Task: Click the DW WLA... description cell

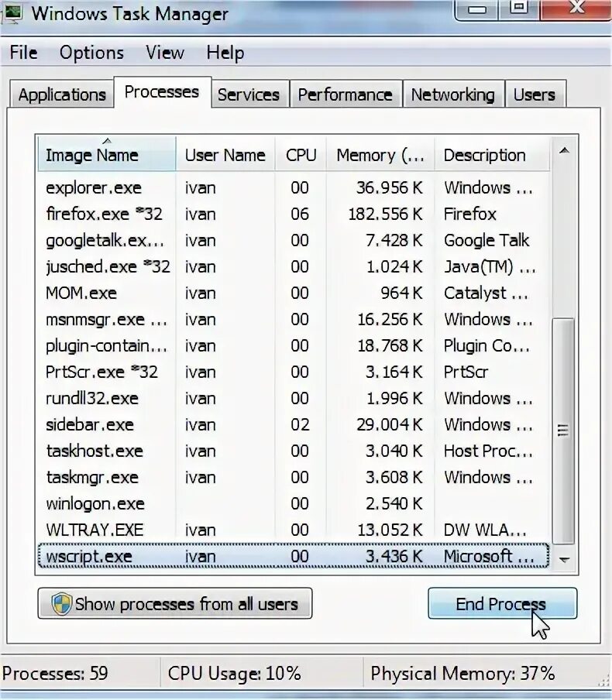Action: tap(485, 530)
